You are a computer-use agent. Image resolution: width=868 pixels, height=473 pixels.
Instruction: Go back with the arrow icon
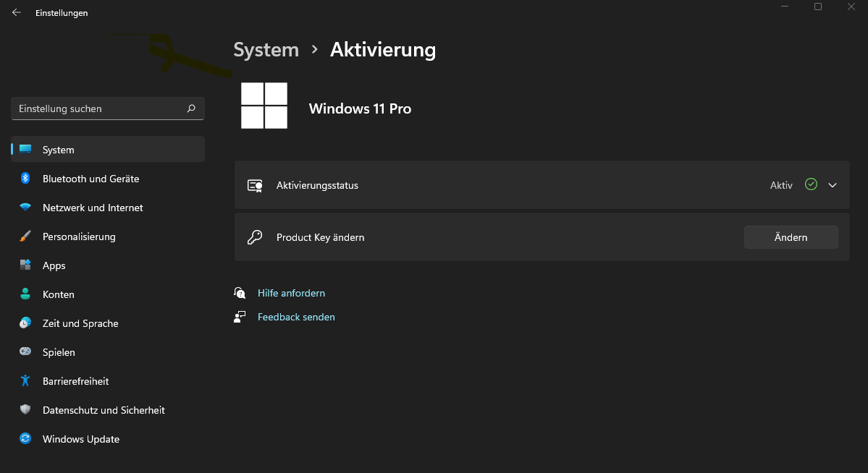point(16,12)
